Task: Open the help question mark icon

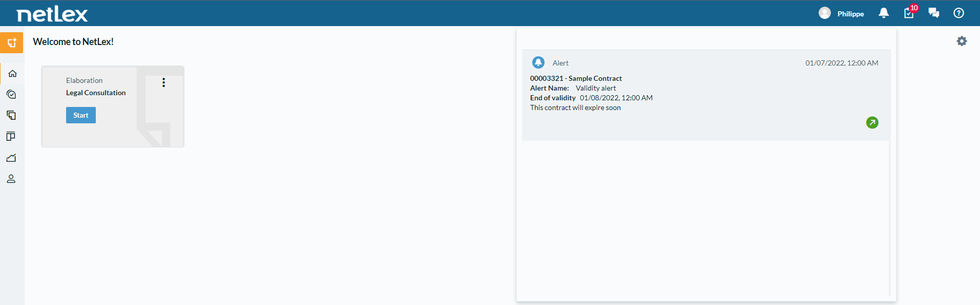Action: pos(959,13)
